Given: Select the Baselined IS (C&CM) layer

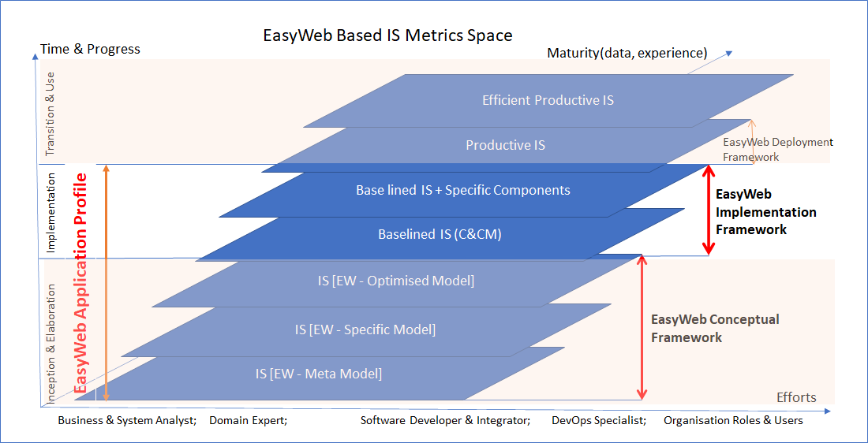Looking at the screenshot, I should 440,235.
